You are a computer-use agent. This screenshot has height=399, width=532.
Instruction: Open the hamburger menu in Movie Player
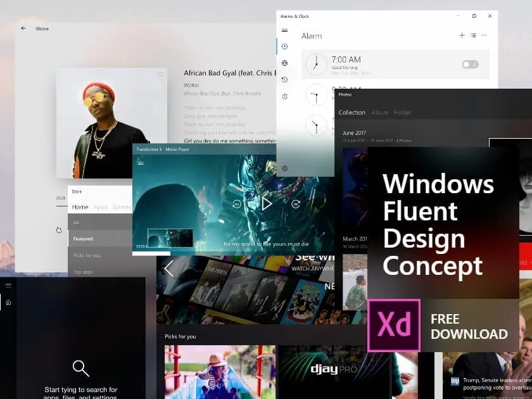(x=141, y=163)
